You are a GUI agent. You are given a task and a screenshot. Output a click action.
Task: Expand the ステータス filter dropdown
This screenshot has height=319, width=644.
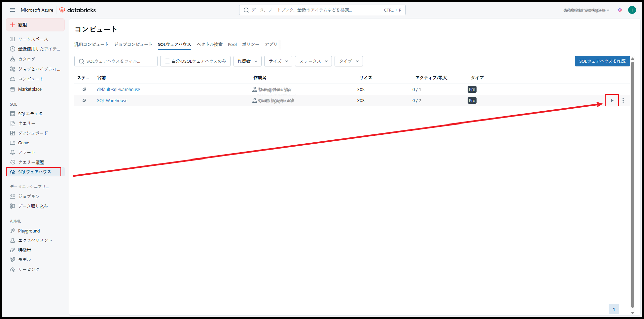tap(314, 61)
